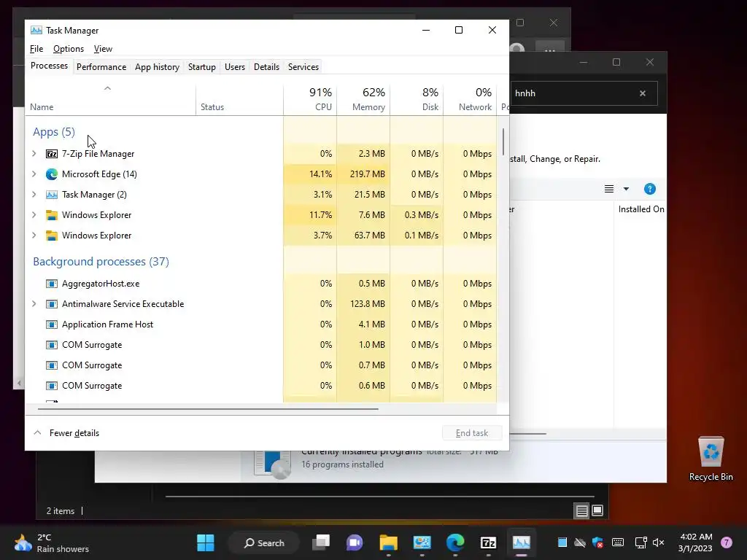Click the muted volume tray icon
The height and width of the screenshot is (560, 747).
(x=659, y=542)
